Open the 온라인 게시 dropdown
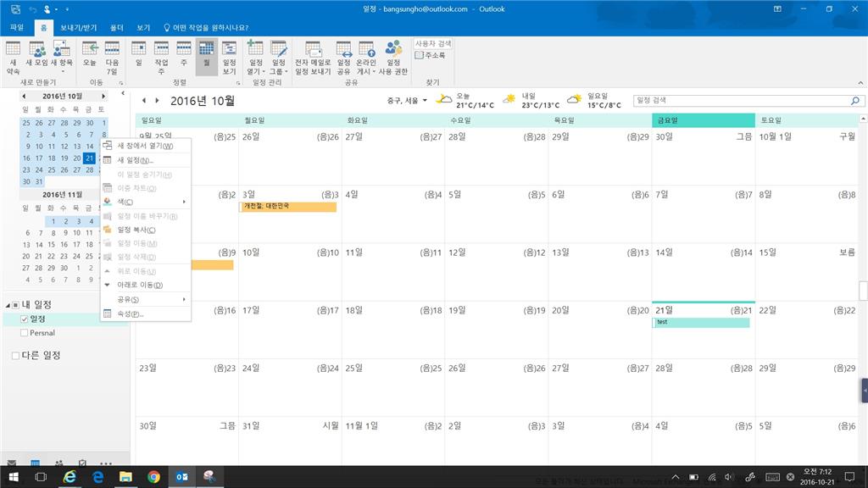Viewport: 868px width, 488px height. click(366, 58)
